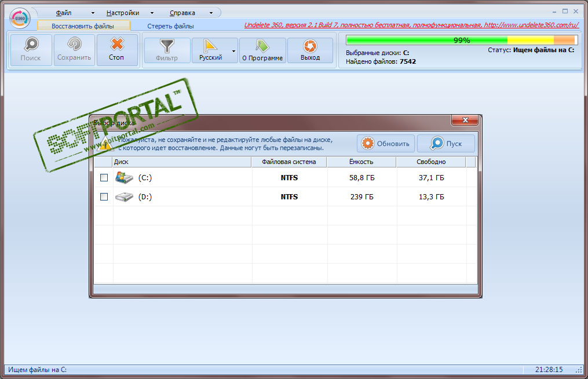
Task: Click the Выбранные диски: C: label
Action: [378, 53]
